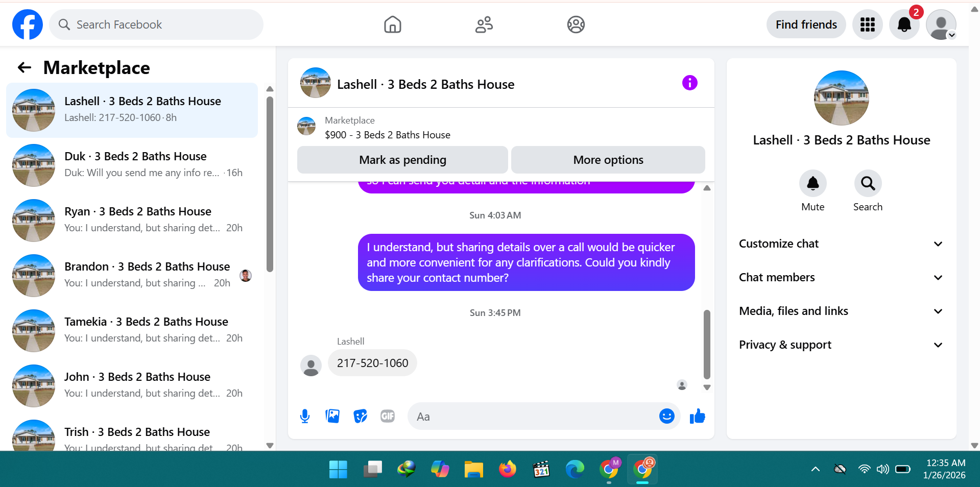The height and width of the screenshot is (487, 980).
Task: Open the GIF picker
Action: (388, 417)
